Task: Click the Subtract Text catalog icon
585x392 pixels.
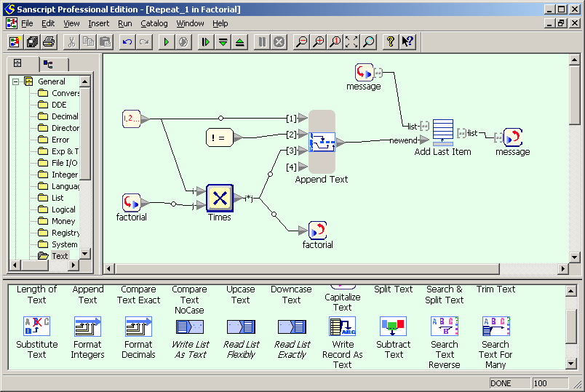Action: (393, 326)
